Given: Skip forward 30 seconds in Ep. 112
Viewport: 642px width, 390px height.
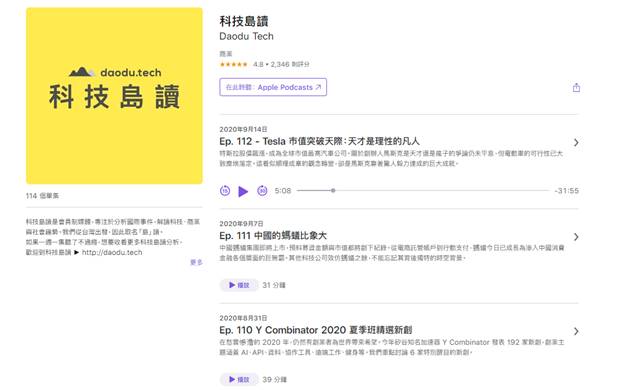Looking at the screenshot, I should (x=262, y=191).
